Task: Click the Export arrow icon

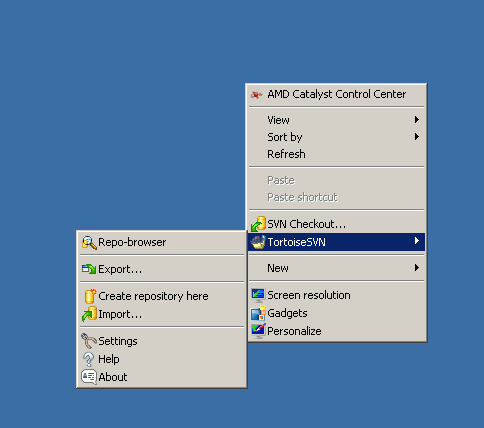Action: point(89,269)
